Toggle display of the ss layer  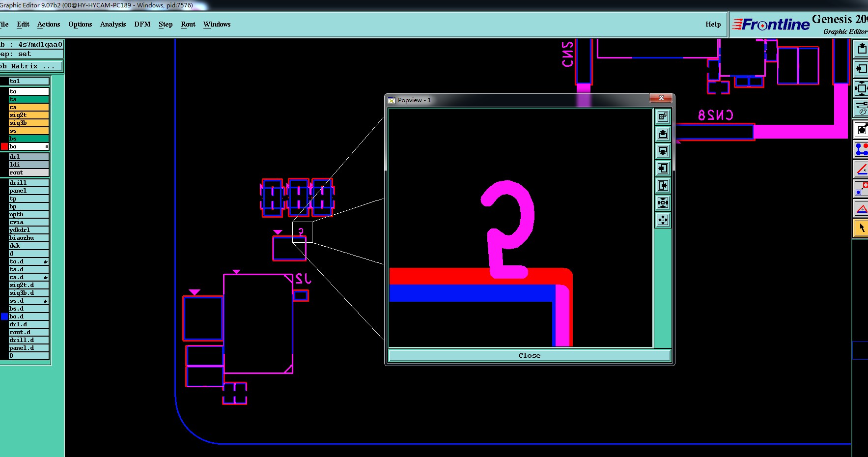coord(29,131)
